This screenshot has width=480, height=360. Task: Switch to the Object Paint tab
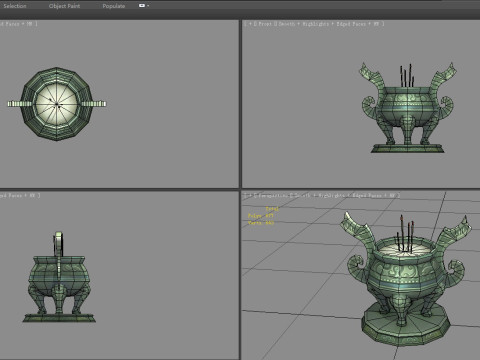pos(64,6)
